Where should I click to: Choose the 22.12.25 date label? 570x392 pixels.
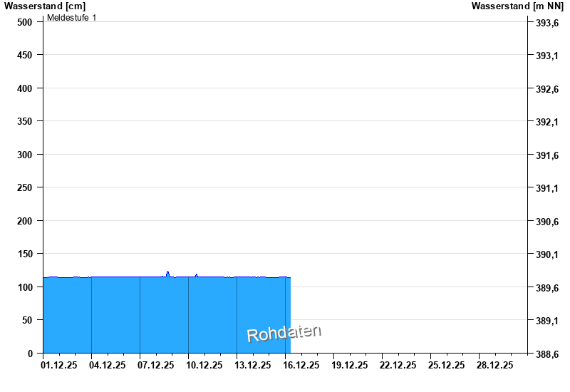398,365
